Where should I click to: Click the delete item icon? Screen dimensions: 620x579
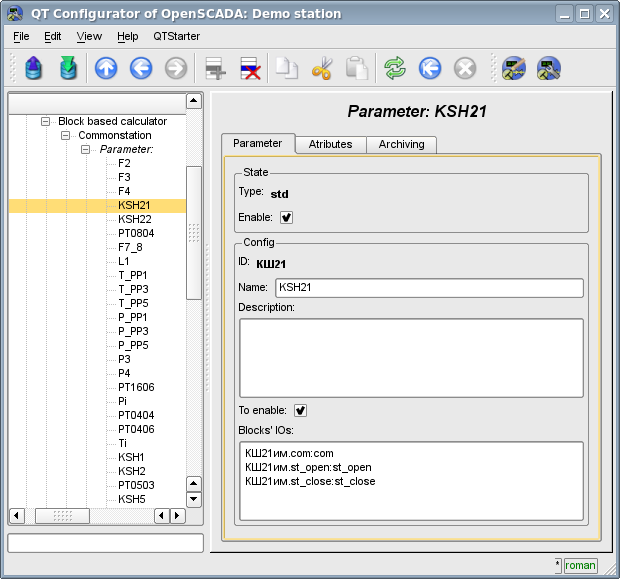coord(249,68)
